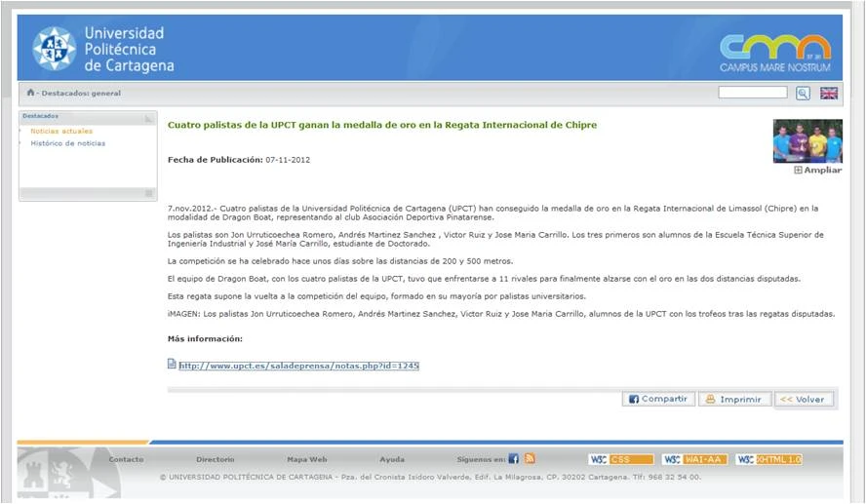The height and width of the screenshot is (504, 866).
Task: Focus the search text field
Action: tap(753, 93)
